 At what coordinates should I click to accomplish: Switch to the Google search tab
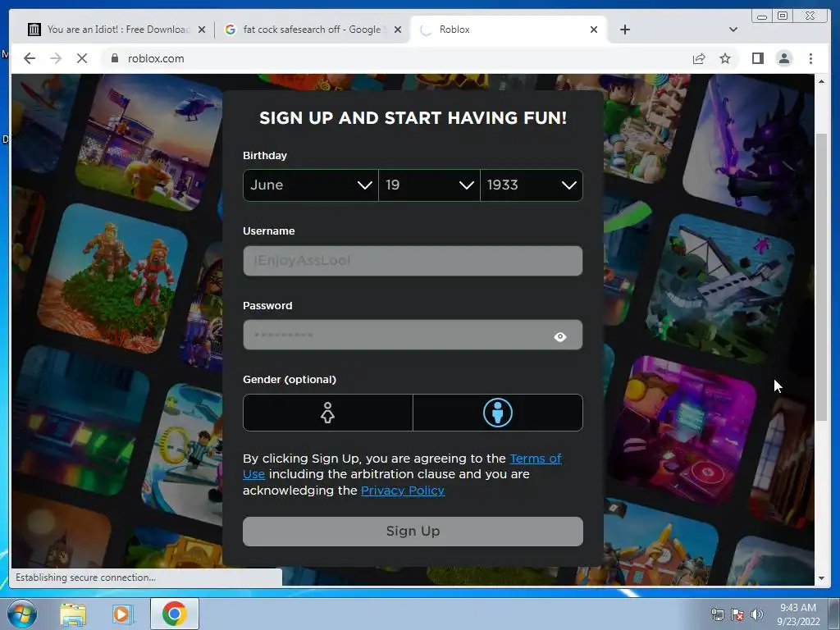[313, 30]
